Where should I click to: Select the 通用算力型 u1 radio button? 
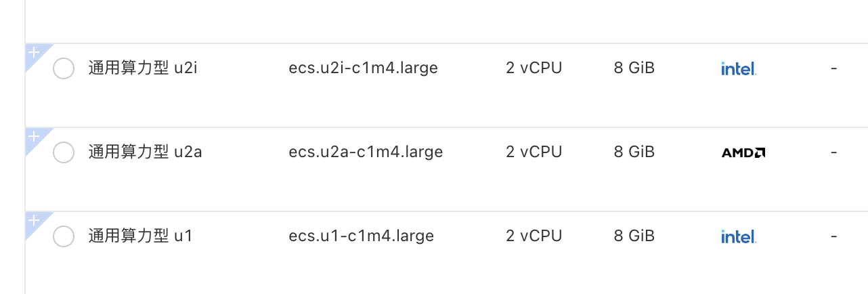64,236
